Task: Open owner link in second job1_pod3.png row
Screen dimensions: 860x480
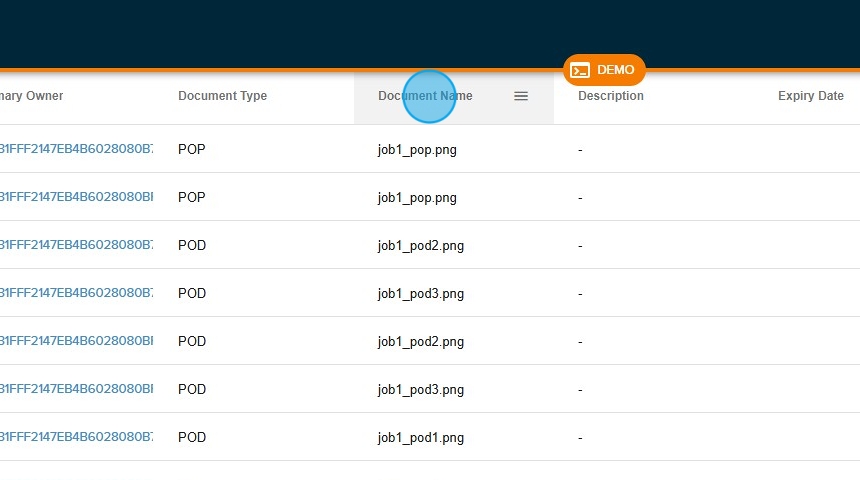Action: 76,389
